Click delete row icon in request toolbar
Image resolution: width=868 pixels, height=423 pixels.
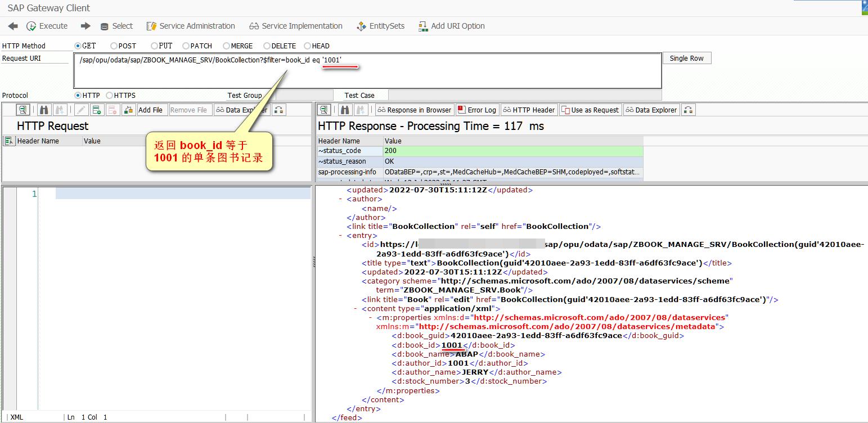tap(113, 110)
